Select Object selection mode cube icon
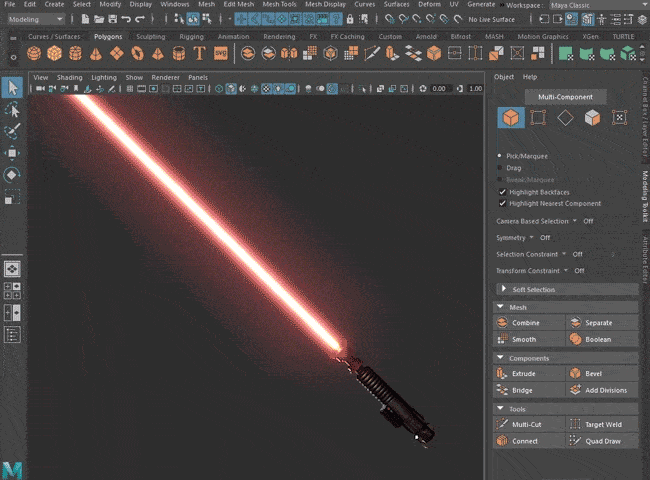This screenshot has width=650, height=480. pos(511,118)
